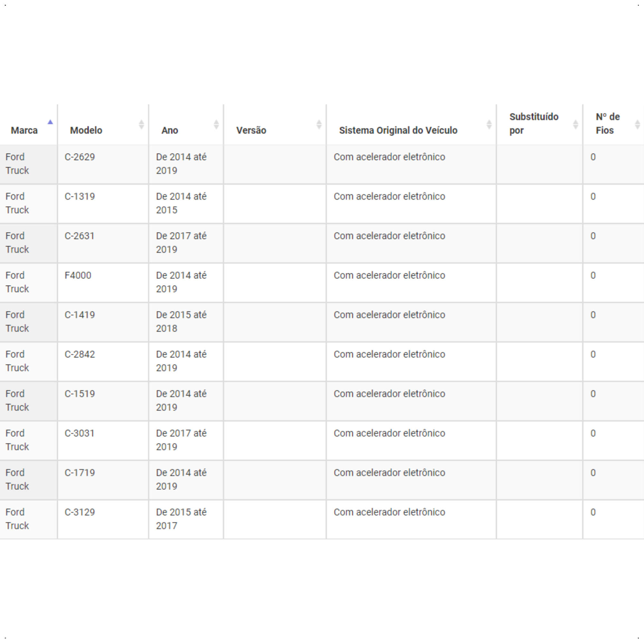Select the C-2842 model cell
The image size is (644, 644).
pos(103,361)
